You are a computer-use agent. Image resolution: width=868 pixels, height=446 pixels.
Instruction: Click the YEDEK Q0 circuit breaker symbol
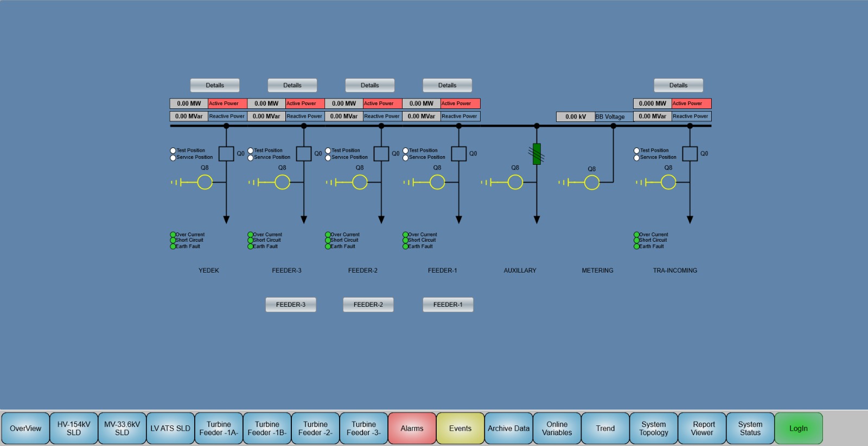click(x=226, y=153)
